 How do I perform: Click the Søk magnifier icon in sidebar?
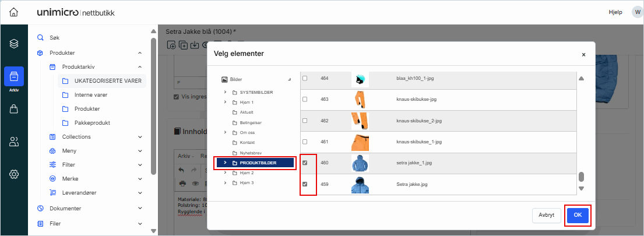41,37
